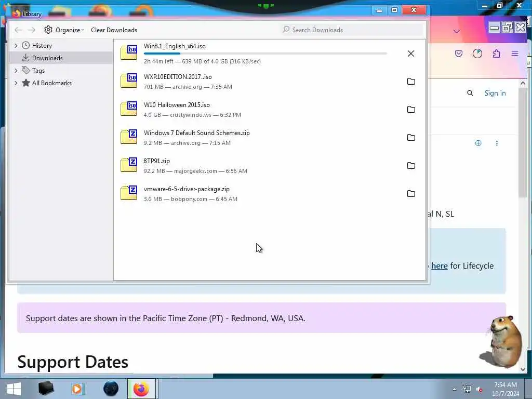The image size is (532, 399).
Task: Open the media player taskbar icon
Action: pyautogui.click(x=77, y=389)
